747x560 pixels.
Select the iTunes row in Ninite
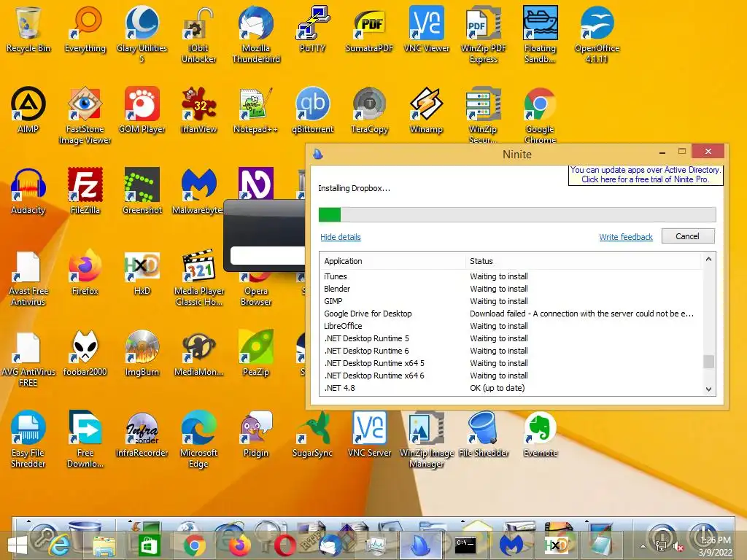coord(511,276)
